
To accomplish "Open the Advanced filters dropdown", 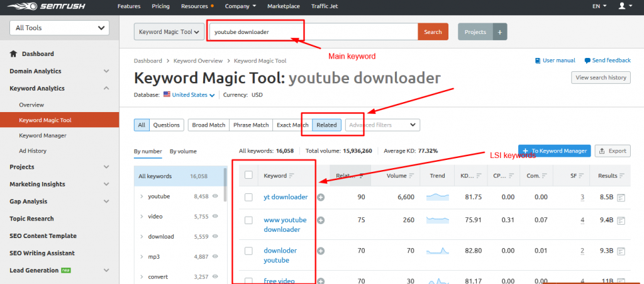I will tap(382, 125).
